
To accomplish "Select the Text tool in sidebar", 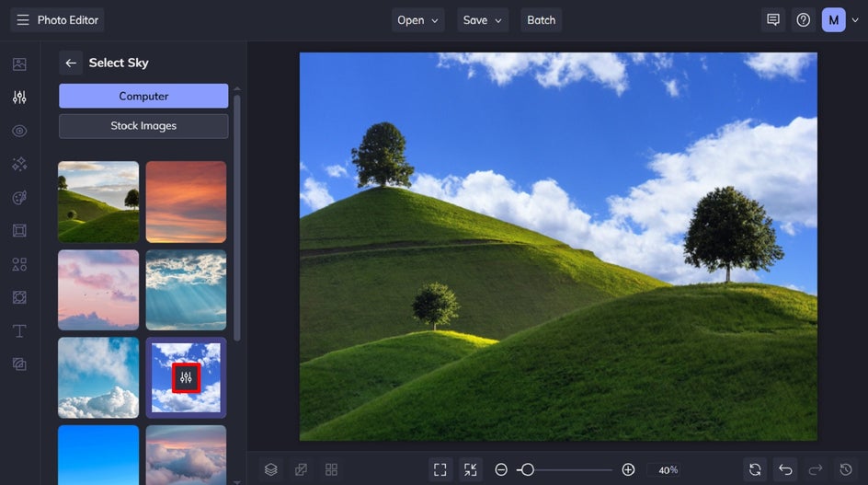I will (x=19, y=331).
